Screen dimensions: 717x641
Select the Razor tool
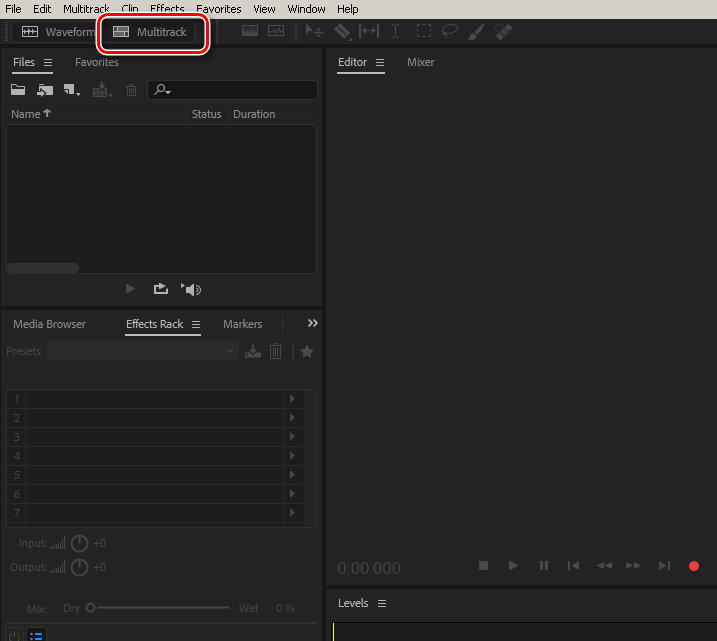click(342, 31)
